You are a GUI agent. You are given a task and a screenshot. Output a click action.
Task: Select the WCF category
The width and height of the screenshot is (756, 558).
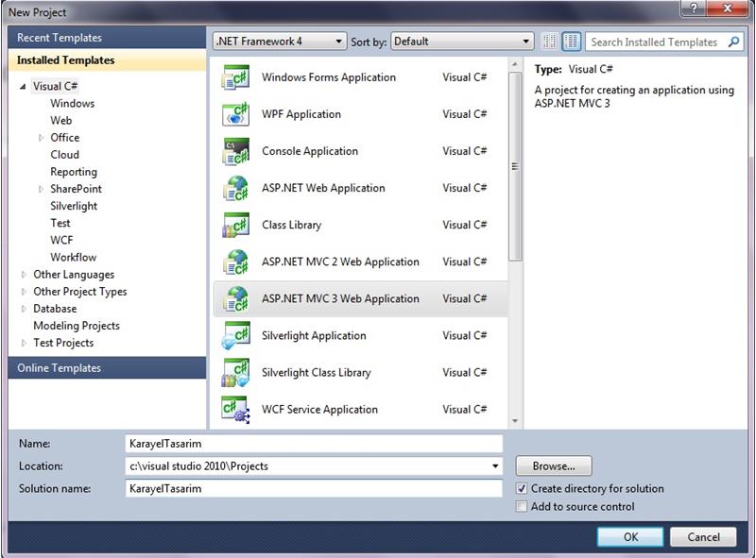click(x=61, y=240)
